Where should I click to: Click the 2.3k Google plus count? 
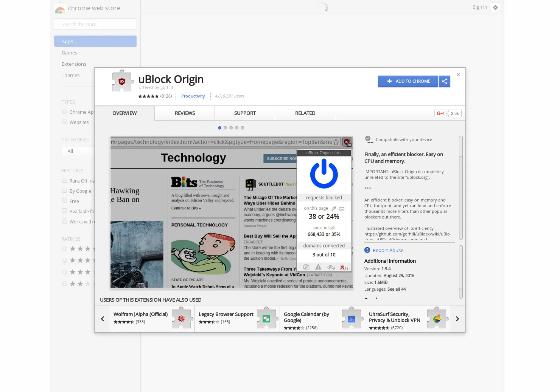coord(455,113)
